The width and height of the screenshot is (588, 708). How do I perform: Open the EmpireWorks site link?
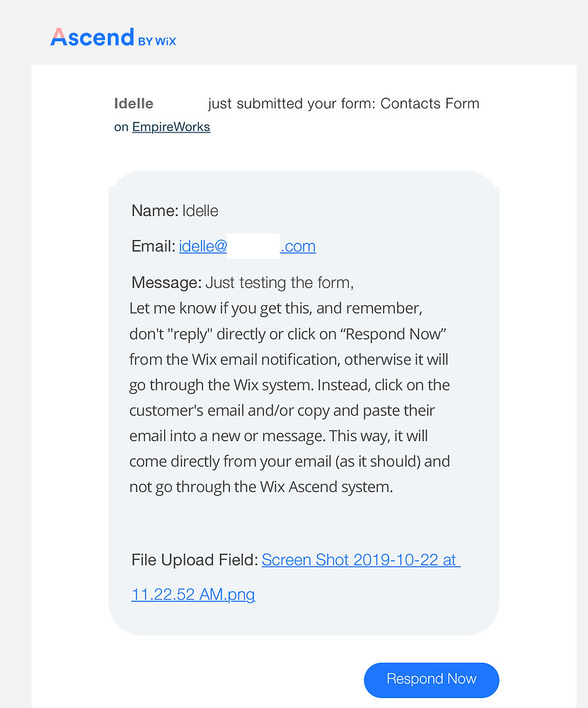pos(171,126)
